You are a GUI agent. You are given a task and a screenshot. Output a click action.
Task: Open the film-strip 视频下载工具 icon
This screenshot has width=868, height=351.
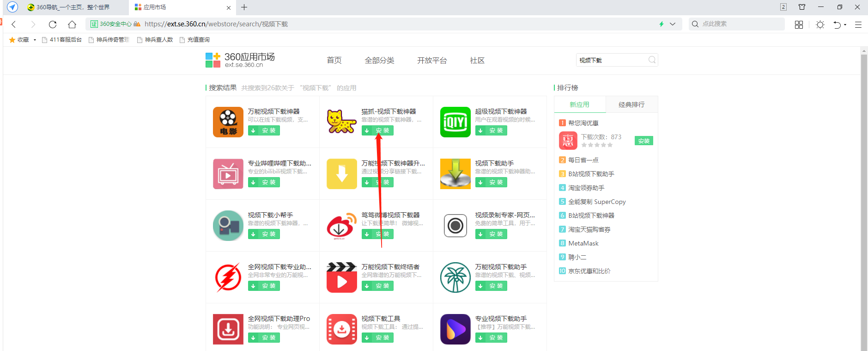(342, 329)
